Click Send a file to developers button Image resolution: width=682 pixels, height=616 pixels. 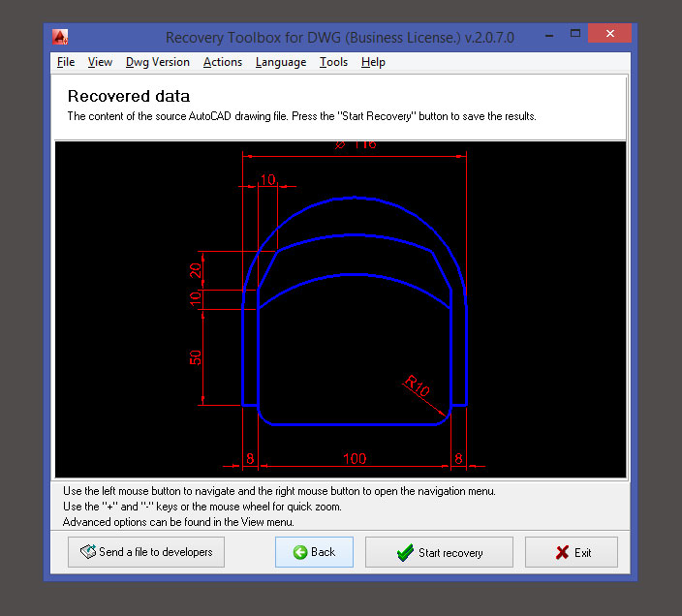(146, 552)
